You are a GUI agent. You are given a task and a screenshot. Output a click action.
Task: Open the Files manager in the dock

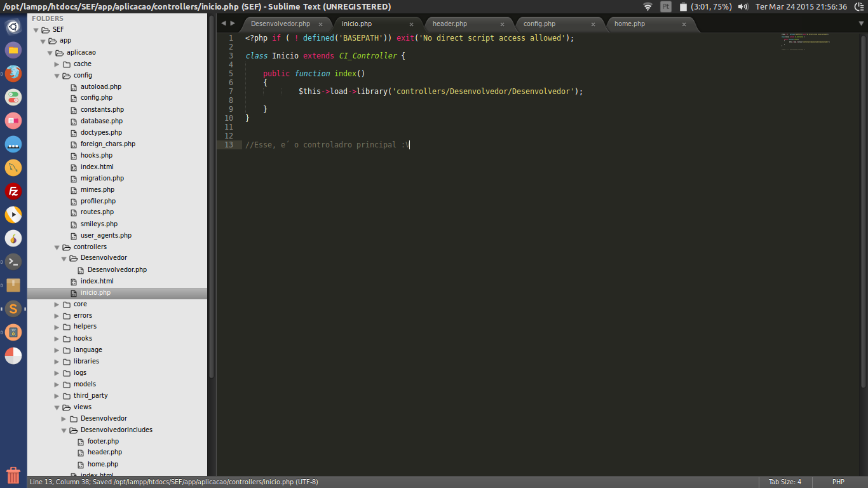coord(13,50)
